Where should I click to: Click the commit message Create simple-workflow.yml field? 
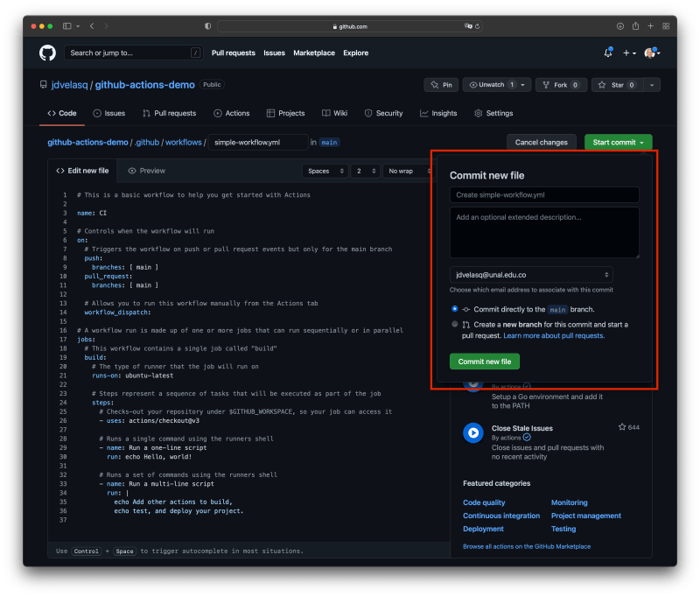coord(544,195)
